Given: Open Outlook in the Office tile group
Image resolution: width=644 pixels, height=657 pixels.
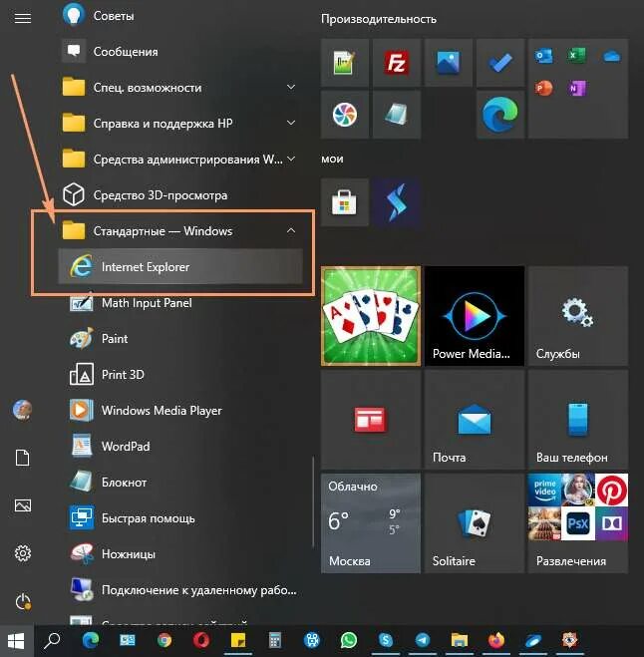Looking at the screenshot, I should 544,56.
